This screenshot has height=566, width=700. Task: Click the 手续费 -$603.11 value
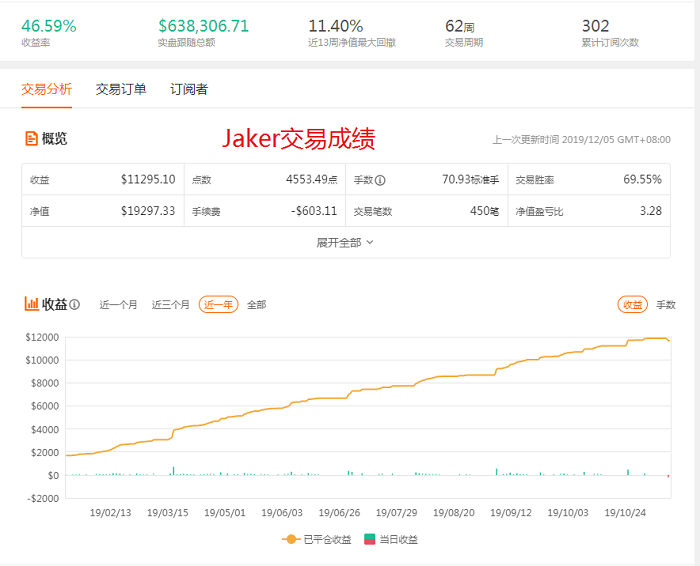tap(314, 211)
